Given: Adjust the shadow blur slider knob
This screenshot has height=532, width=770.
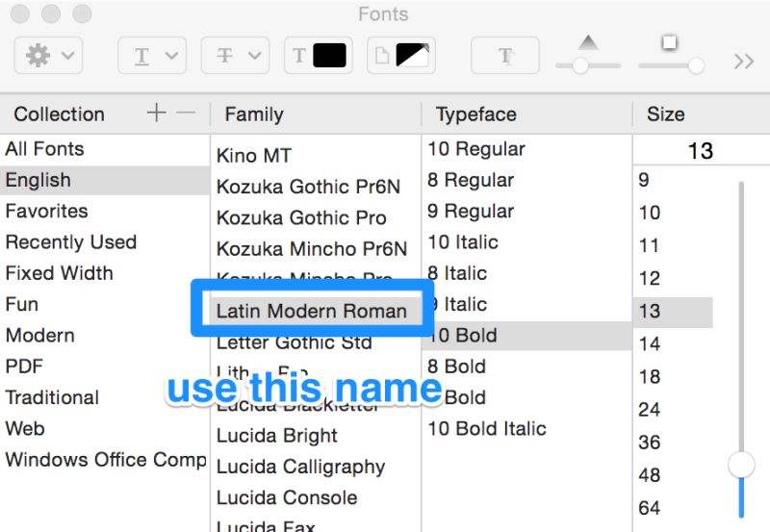Looking at the screenshot, I should (696, 65).
